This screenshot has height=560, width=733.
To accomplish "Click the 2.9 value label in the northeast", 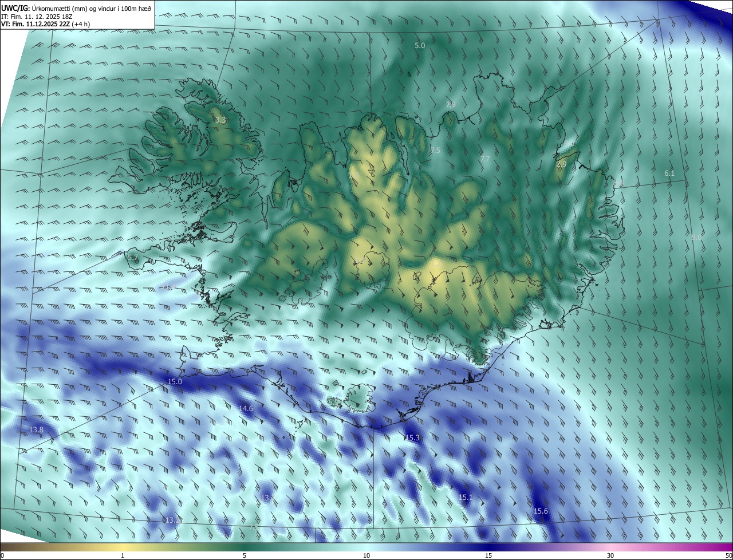I will 561,164.
